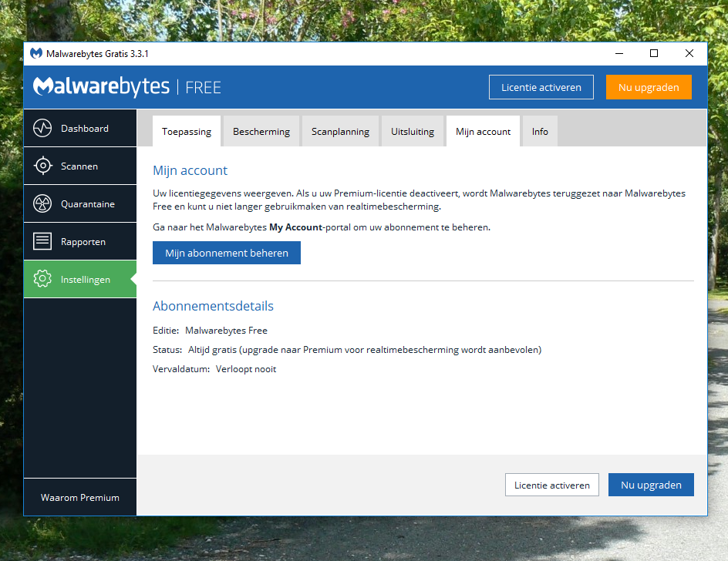This screenshot has width=728, height=561.
Task: Click the Instellingen gear icon
Action: tap(42, 279)
